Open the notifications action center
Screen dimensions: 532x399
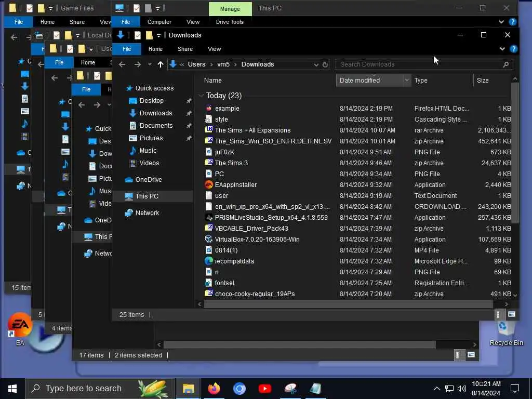point(515,389)
